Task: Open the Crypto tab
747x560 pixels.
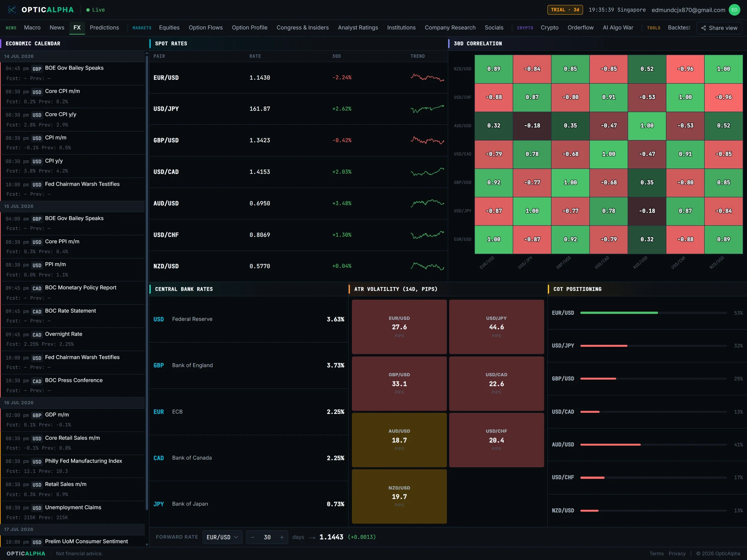Action: pos(549,27)
